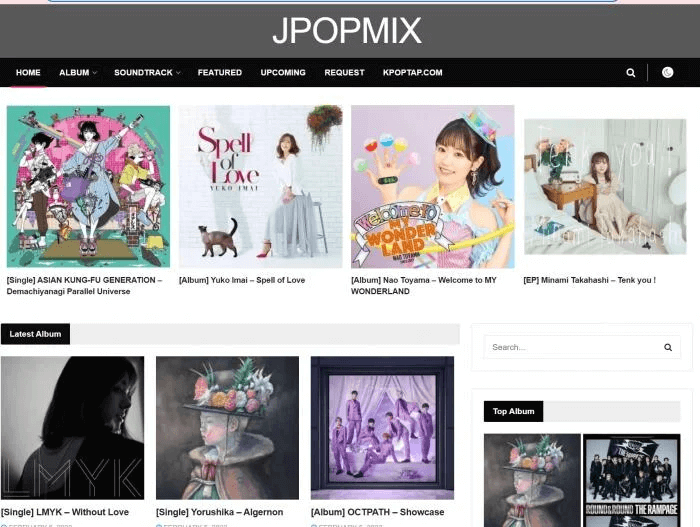Open the UPCOMING menu item
700x527 pixels.
click(x=283, y=72)
